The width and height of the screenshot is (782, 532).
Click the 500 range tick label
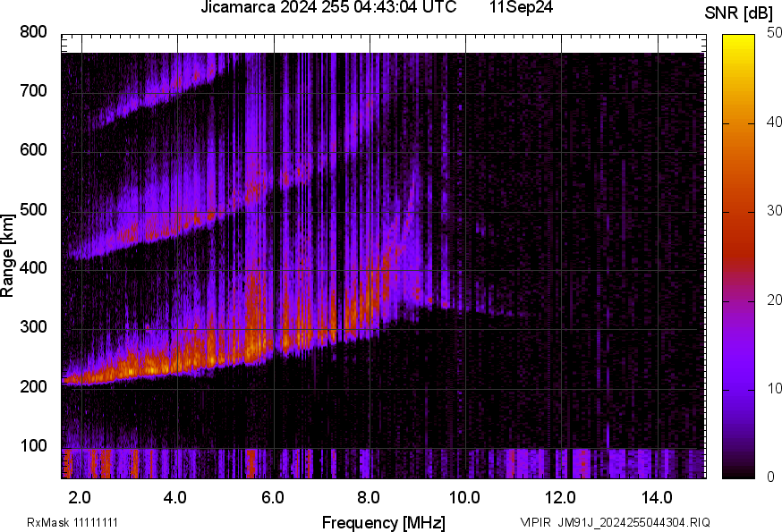[x=32, y=210]
